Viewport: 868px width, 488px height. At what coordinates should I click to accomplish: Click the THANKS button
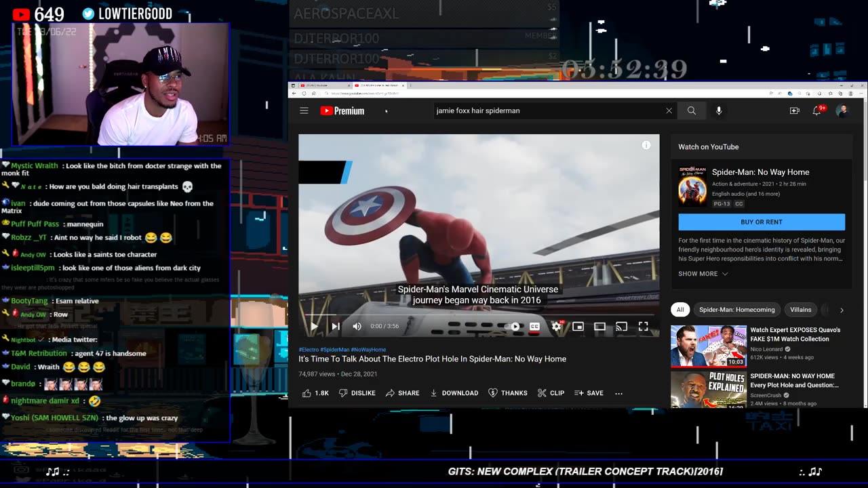[508, 393]
